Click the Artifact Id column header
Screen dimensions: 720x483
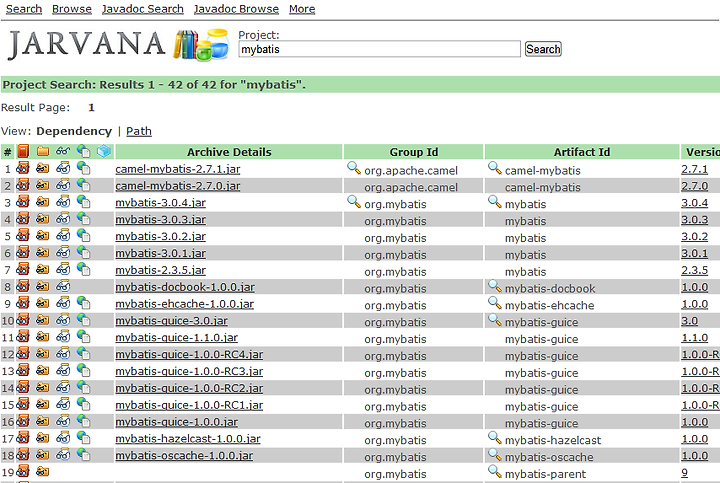pyautogui.click(x=582, y=152)
